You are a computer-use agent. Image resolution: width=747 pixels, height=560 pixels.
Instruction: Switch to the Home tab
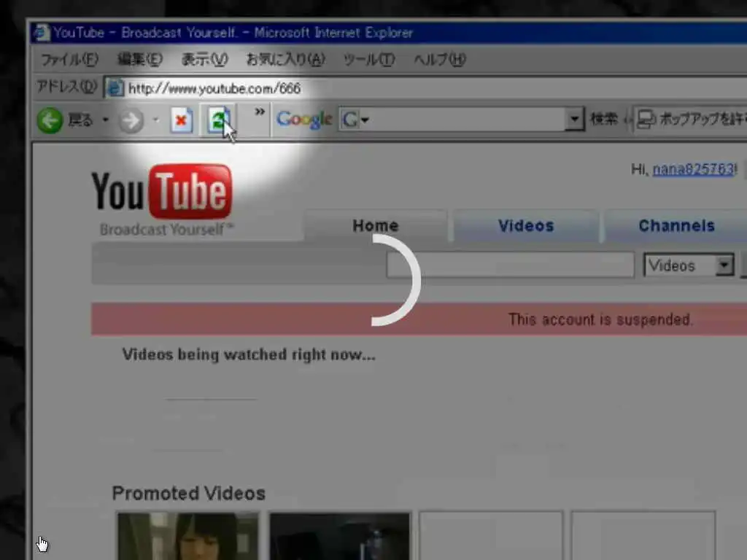coord(376,226)
